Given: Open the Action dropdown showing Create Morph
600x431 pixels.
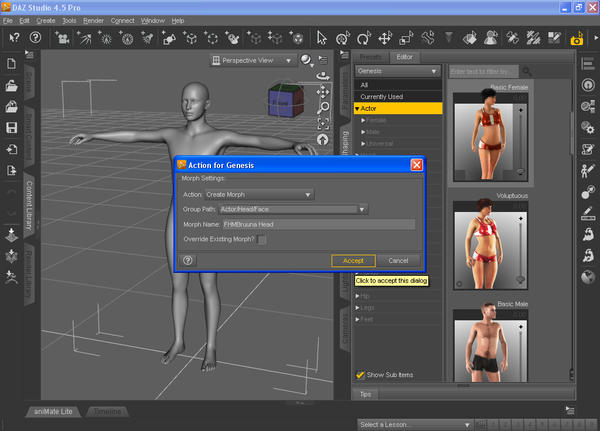Looking at the screenshot, I should click(259, 195).
